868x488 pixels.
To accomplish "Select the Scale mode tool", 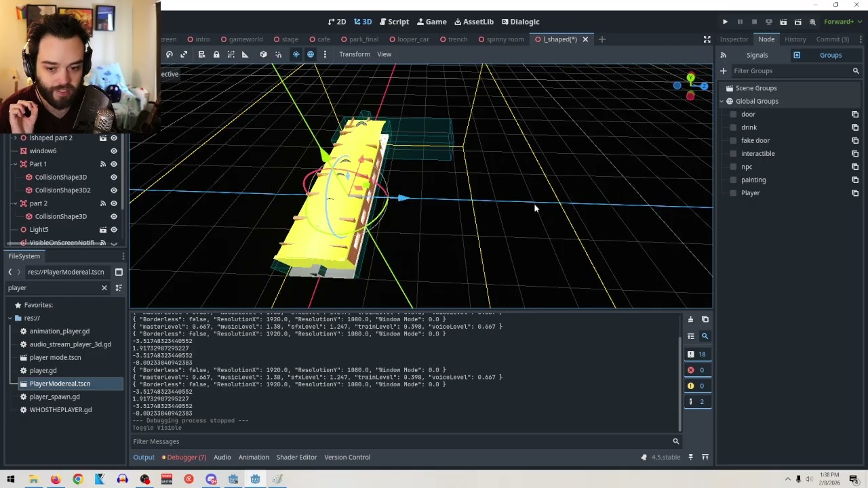I will pos(184,54).
